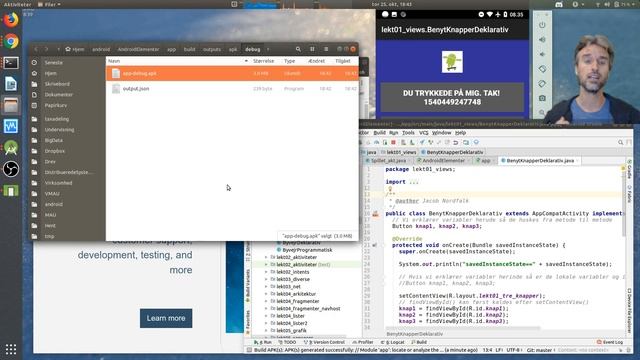Open LibreOffice Writer from the dock
This screenshot has height=360, width=640.
(x=11, y=84)
